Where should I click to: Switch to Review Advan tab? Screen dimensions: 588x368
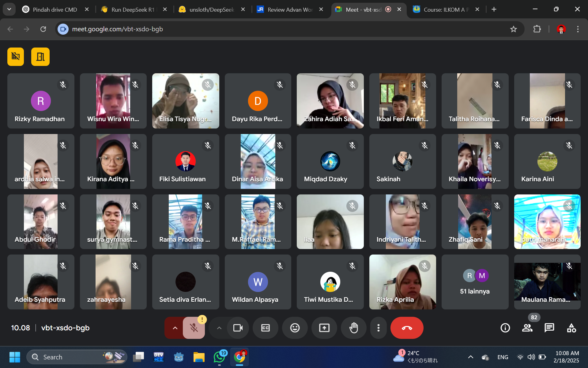(x=289, y=10)
